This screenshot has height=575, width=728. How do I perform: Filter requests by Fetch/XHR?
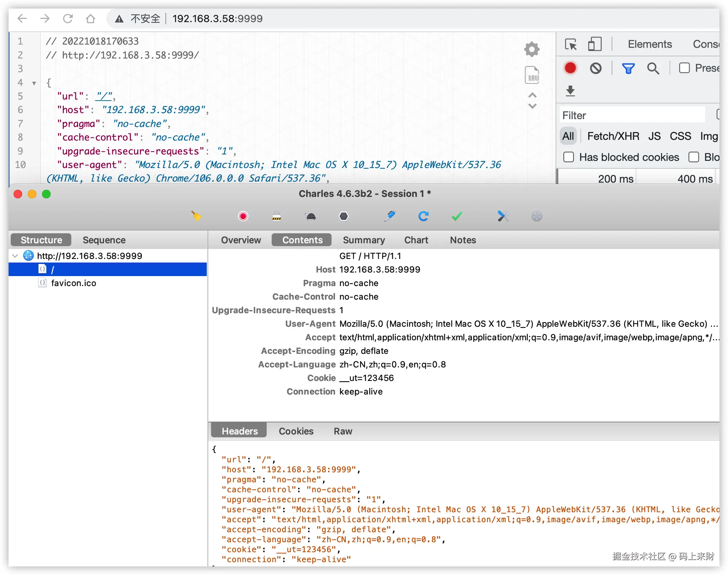612,136
